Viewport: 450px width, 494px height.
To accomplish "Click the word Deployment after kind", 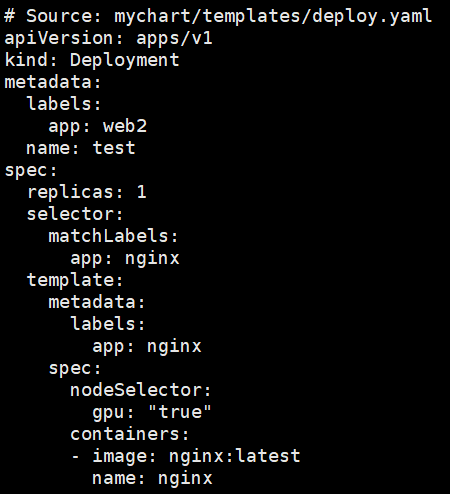I will pos(125,60).
